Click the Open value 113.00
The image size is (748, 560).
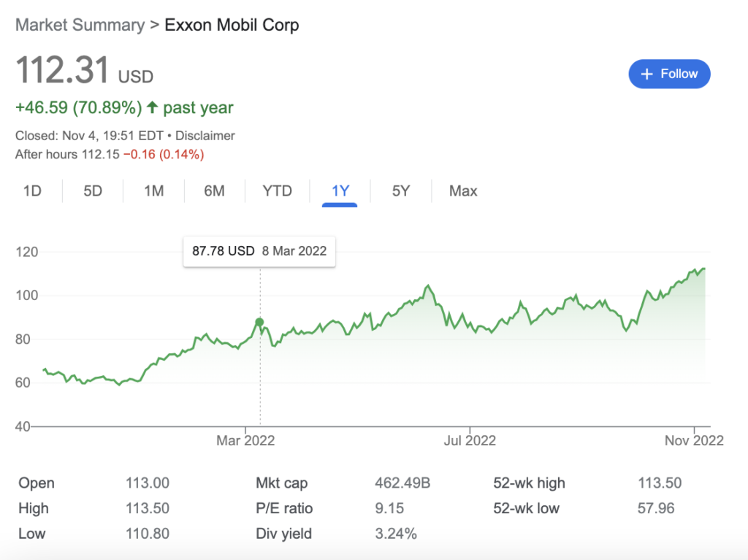click(148, 483)
